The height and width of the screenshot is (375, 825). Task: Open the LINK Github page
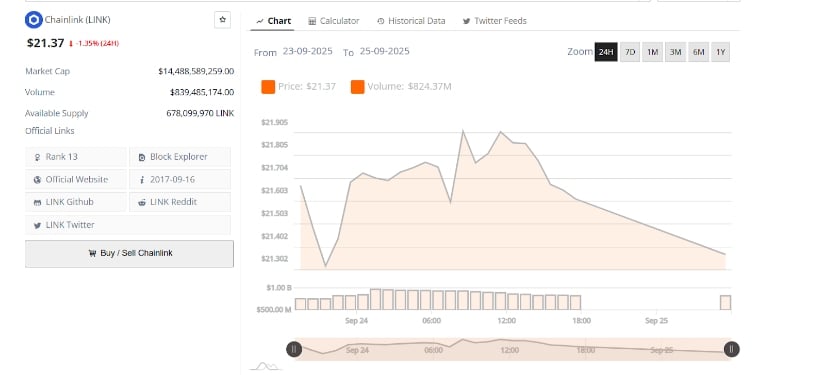click(76, 202)
